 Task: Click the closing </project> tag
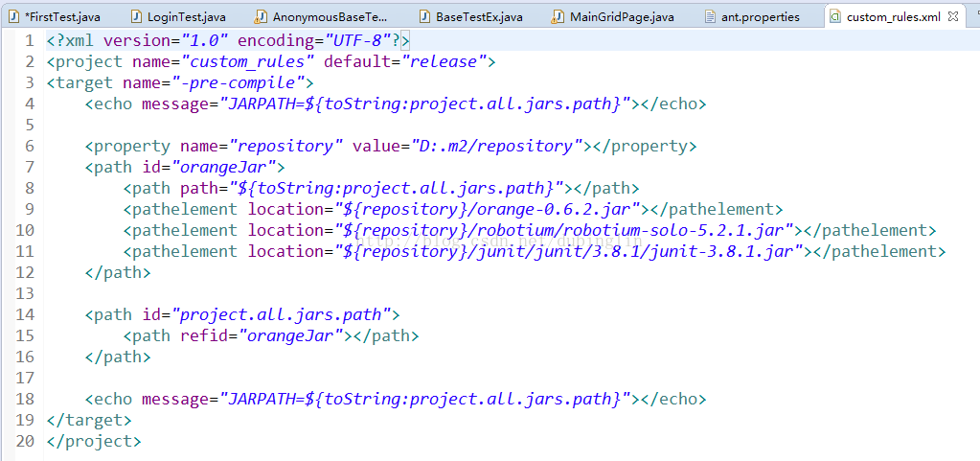coord(94,441)
